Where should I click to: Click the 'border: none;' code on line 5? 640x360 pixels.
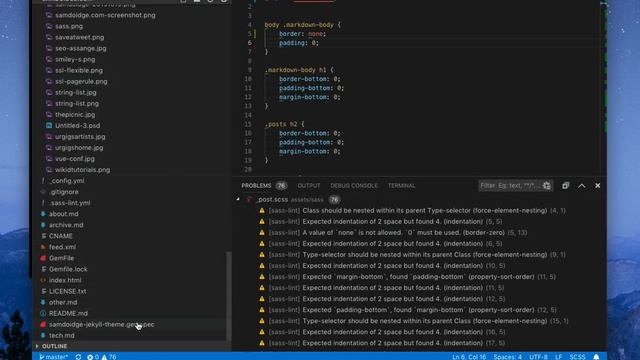[302, 34]
